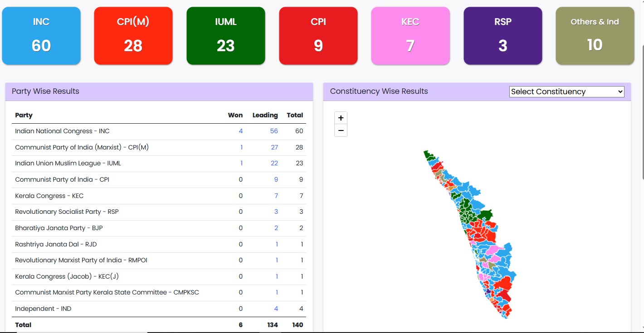Select 'Revolutionary Marxist Party of India - RMPOI' text
This screenshot has height=333, width=644.
[x=81, y=260]
